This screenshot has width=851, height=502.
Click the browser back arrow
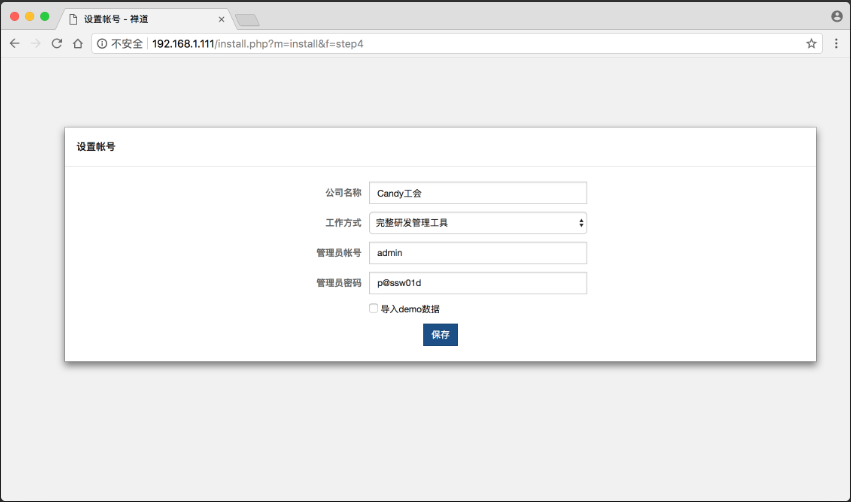15,43
